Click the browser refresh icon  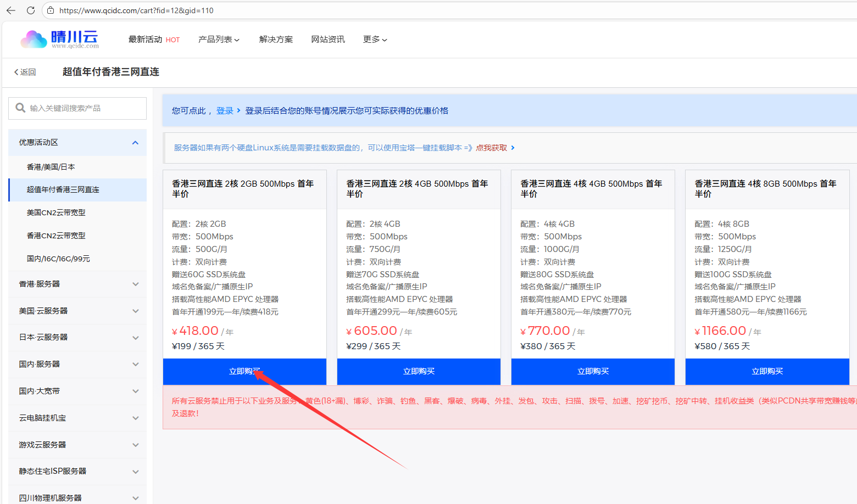31,10
